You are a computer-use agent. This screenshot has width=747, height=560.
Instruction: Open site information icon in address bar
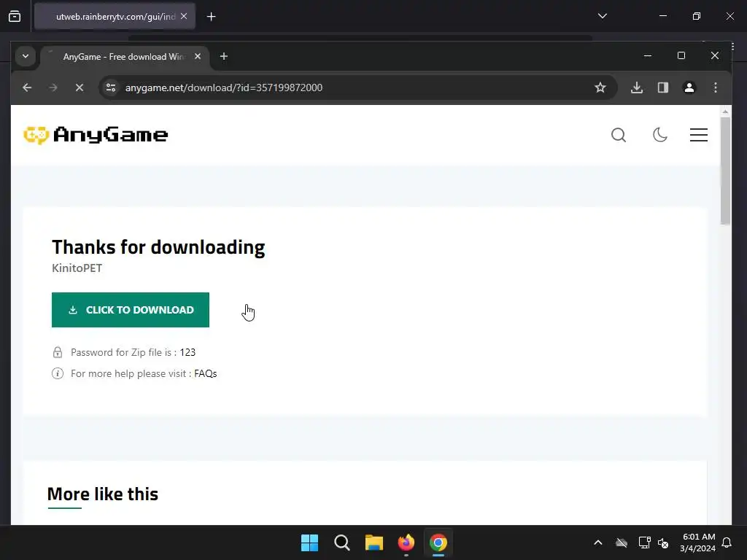pyautogui.click(x=111, y=87)
